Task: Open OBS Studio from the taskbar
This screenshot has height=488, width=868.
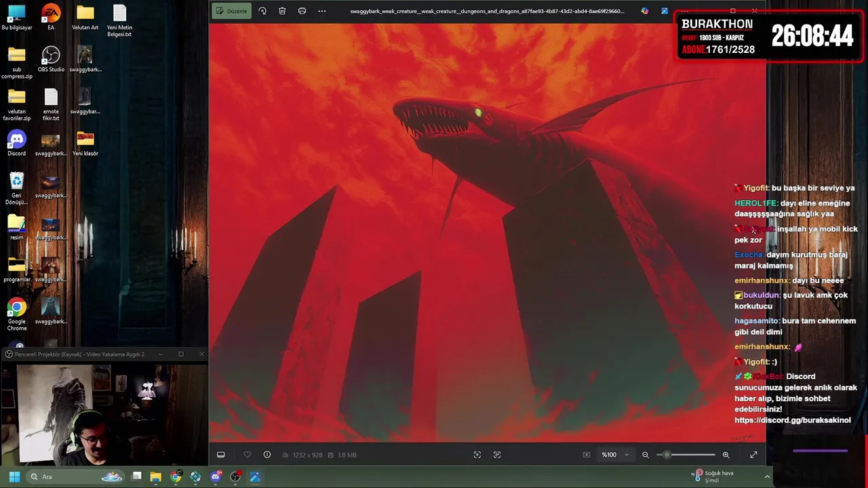Action: 235,476
